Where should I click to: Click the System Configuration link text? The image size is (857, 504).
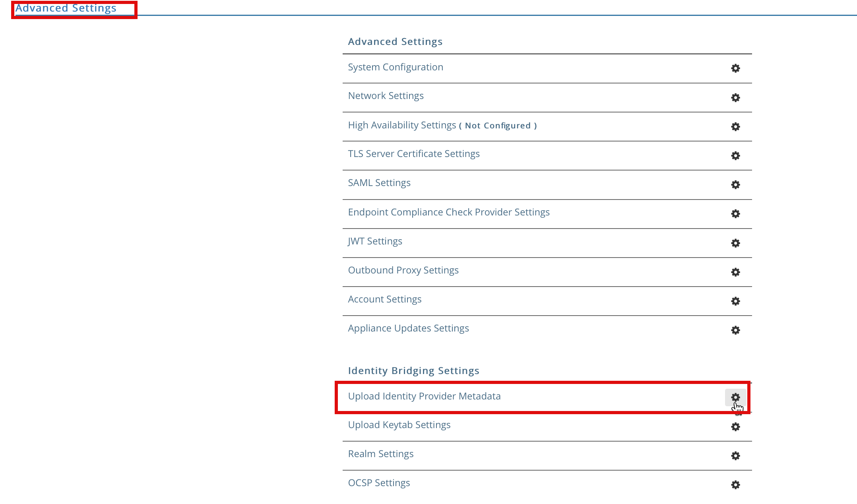click(x=396, y=67)
